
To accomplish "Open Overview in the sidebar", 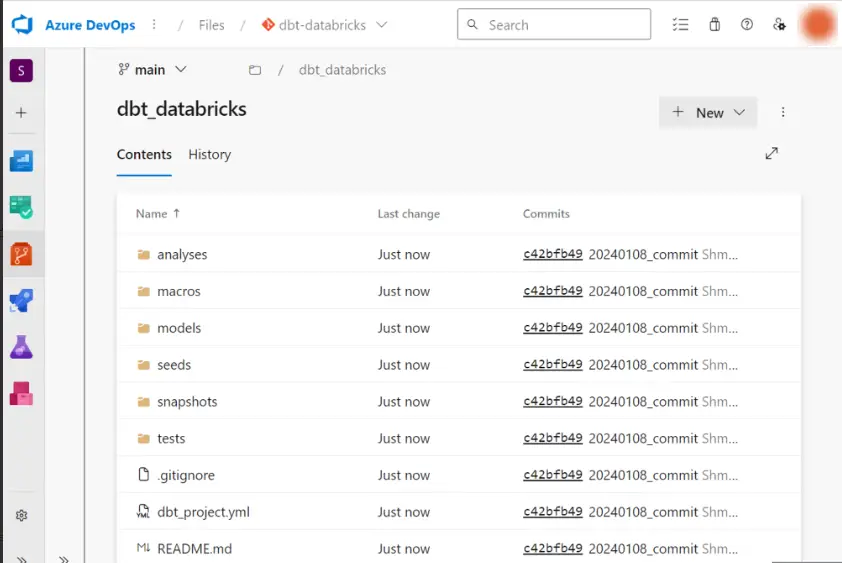I will pyautogui.click(x=21, y=161).
